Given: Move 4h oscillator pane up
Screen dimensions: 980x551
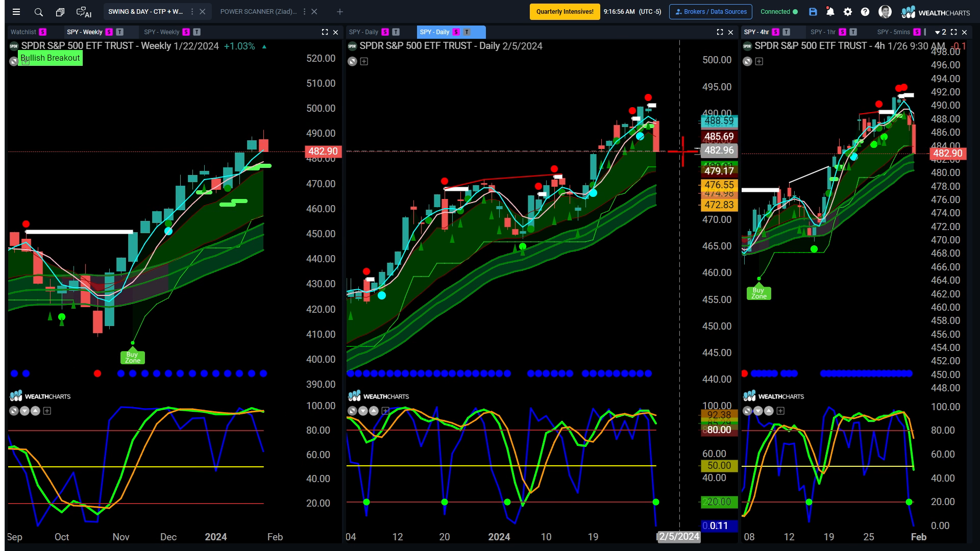Looking at the screenshot, I should coord(769,411).
